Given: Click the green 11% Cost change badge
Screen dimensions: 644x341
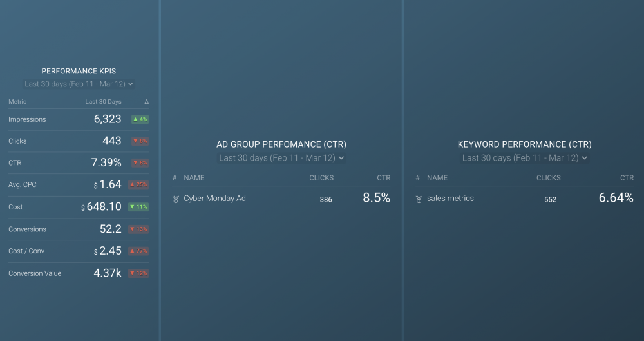Looking at the screenshot, I should pyautogui.click(x=140, y=207).
